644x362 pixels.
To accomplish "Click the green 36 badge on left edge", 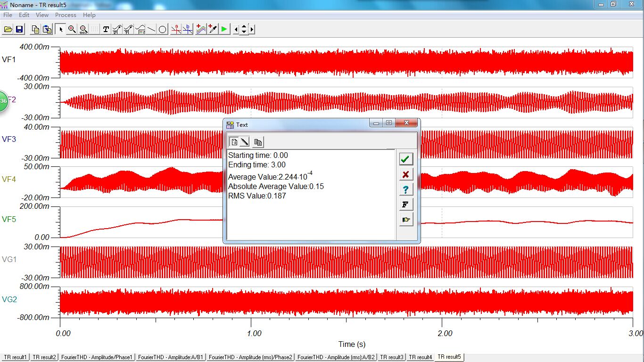I will click(x=4, y=101).
